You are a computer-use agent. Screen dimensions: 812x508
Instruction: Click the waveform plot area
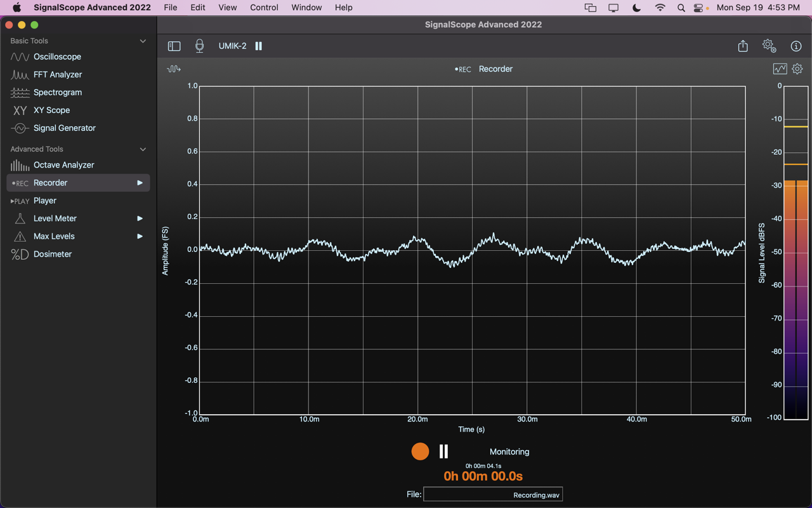[x=473, y=250]
